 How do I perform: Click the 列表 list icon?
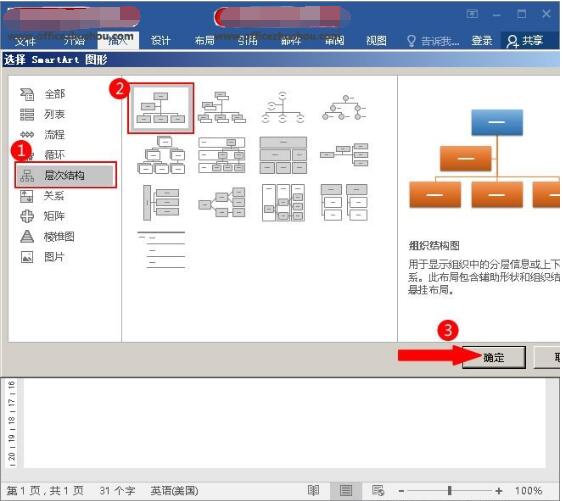point(27,115)
